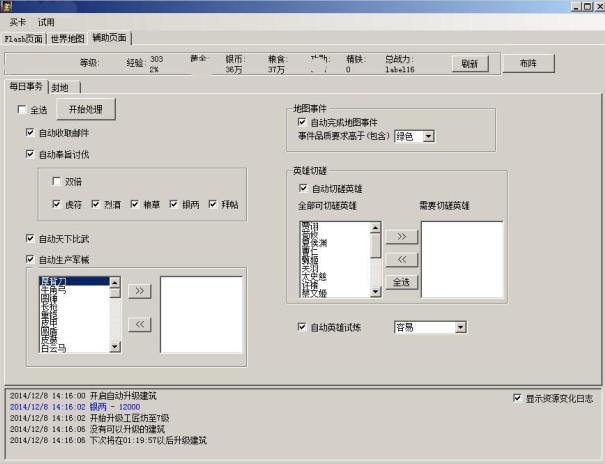Screen dimensions: 605x464
Task: Click the << button beside the weapons list
Action: tap(139, 324)
